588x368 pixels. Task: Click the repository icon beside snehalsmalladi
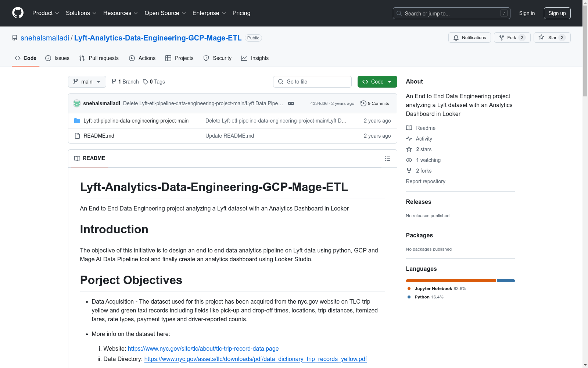(x=15, y=38)
